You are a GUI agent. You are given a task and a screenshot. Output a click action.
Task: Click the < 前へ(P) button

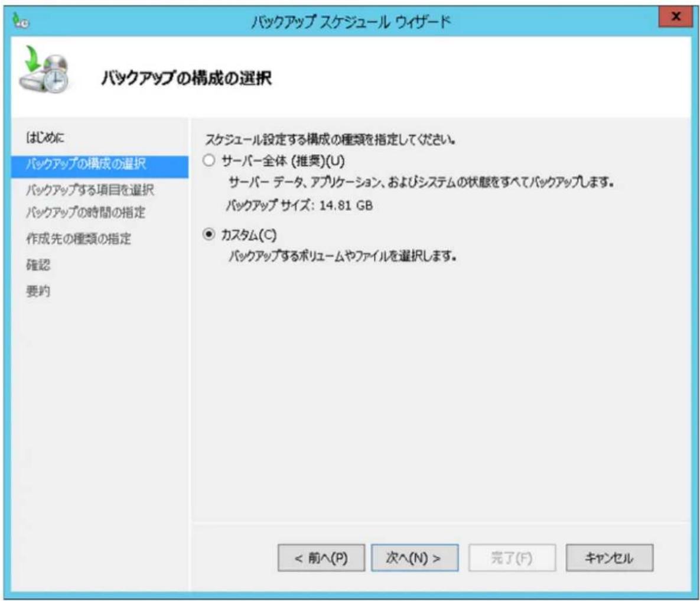[321, 558]
